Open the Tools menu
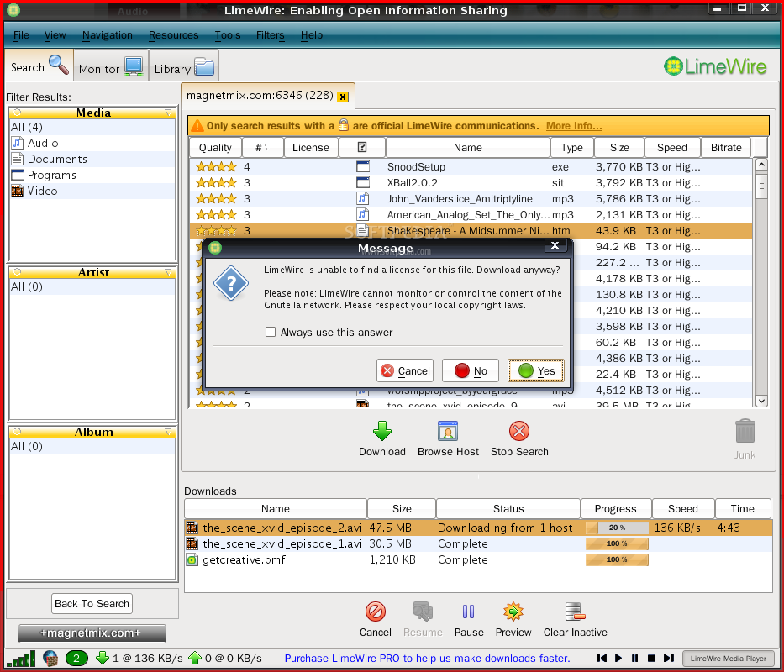784x672 pixels. coord(228,35)
